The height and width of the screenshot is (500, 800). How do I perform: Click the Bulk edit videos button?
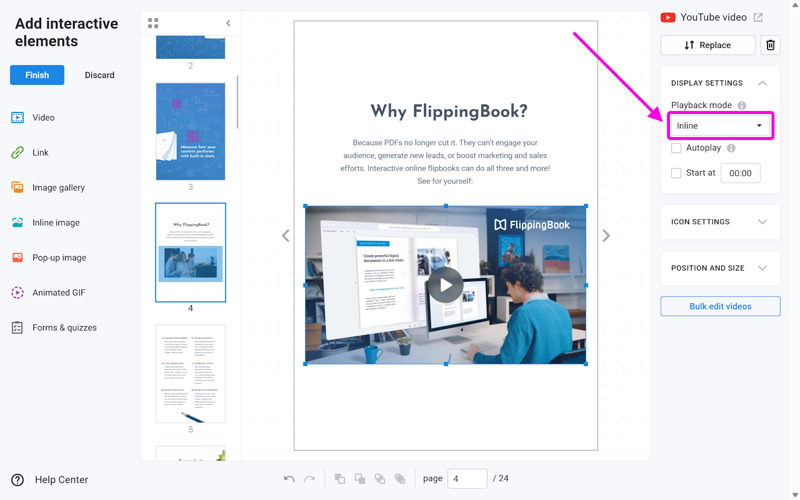pyautogui.click(x=720, y=306)
